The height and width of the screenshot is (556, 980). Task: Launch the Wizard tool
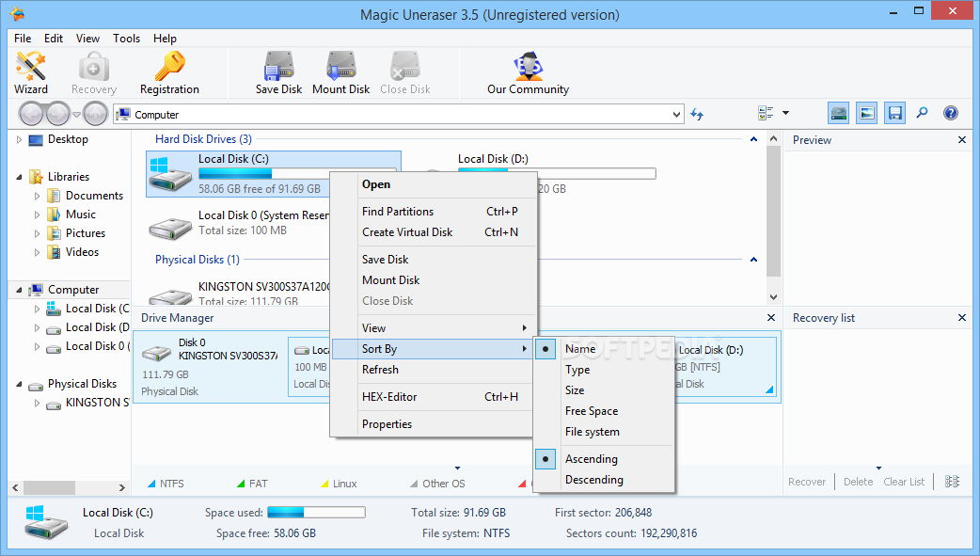31,73
